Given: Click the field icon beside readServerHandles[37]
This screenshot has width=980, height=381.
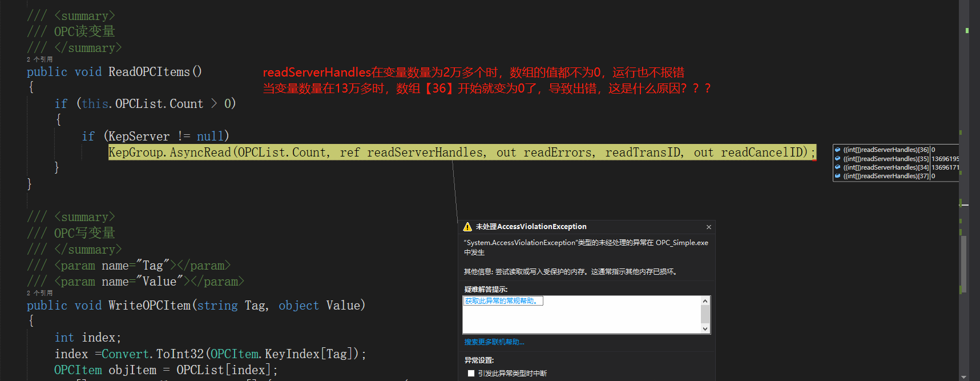Looking at the screenshot, I should coord(838,176).
